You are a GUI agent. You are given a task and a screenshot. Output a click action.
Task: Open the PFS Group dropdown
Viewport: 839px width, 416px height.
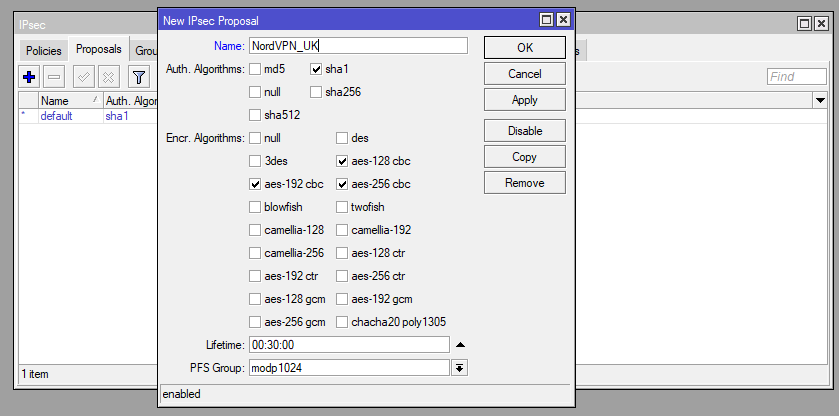click(x=460, y=368)
